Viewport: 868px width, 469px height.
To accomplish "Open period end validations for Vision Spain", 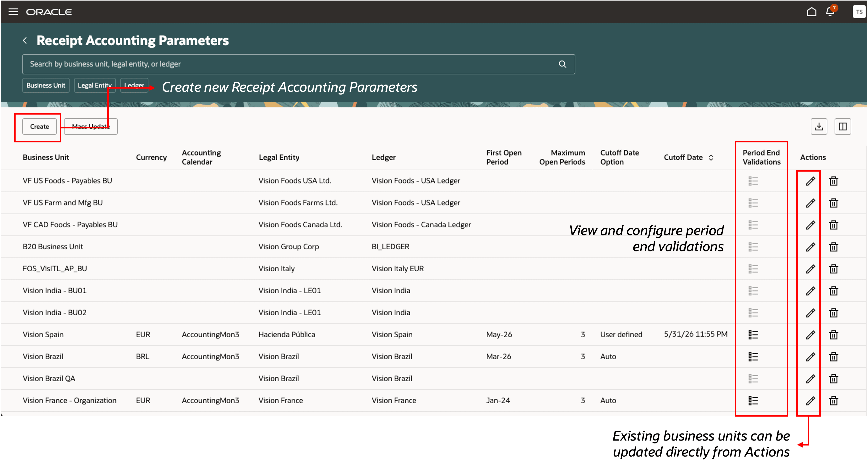I will pos(753,334).
